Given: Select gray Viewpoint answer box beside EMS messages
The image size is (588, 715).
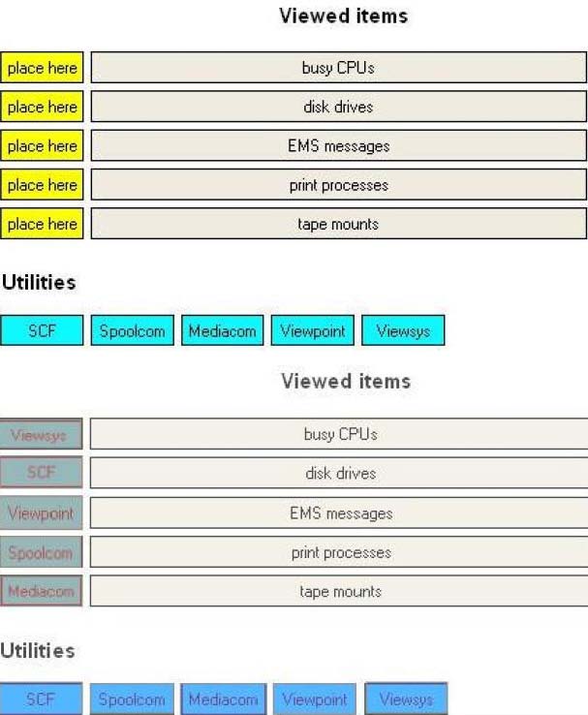Looking at the screenshot, I should [x=41, y=513].
